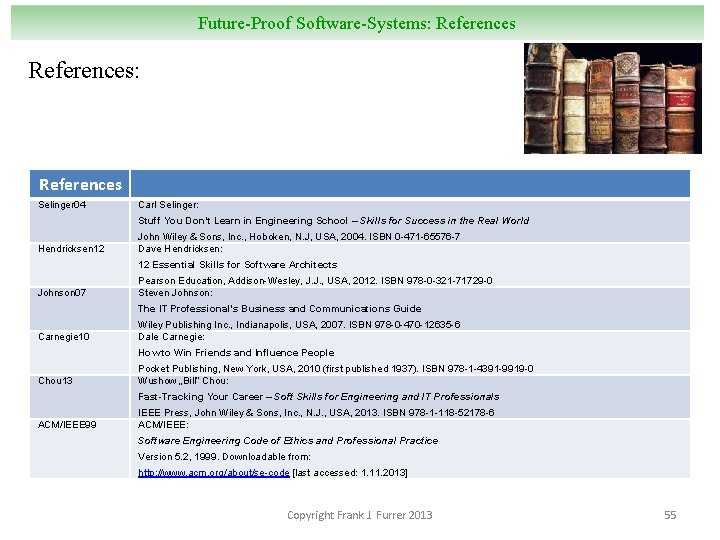720x540 pixels.
Task: Select the 'Johnson07' reference key
Action: (62, 293)
